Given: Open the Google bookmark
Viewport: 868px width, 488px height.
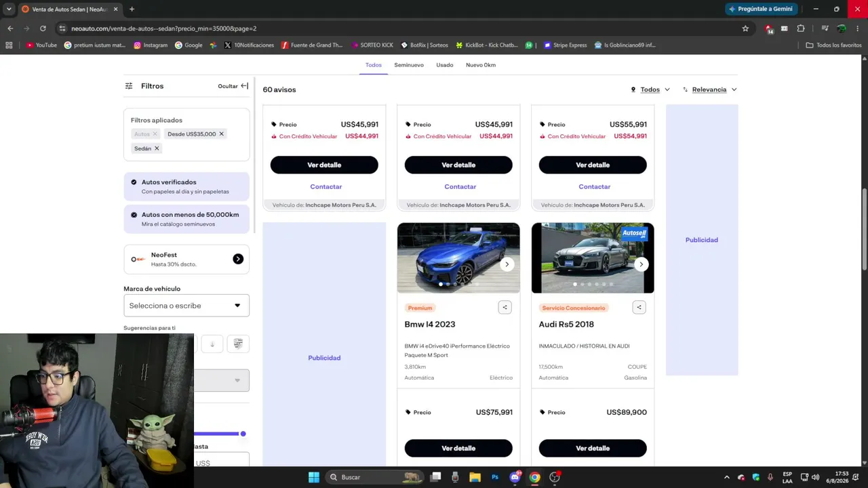Looking at the screenshot, I should click(x=189, y=45).
